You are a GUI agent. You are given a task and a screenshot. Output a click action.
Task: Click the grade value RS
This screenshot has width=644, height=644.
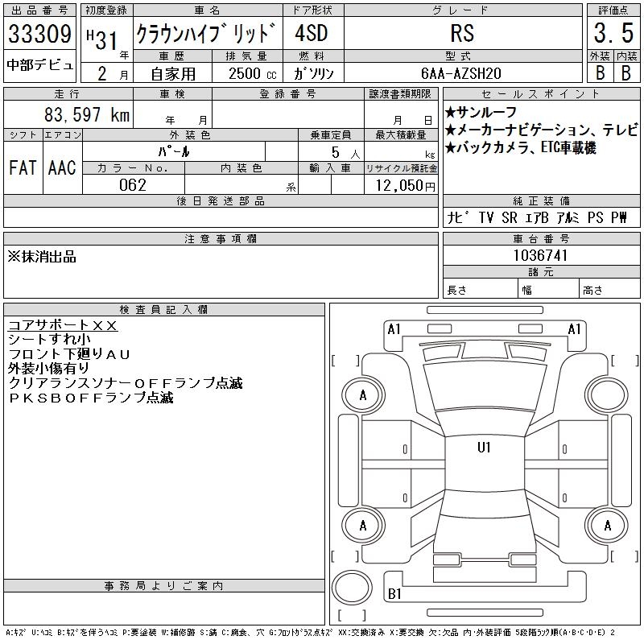coord(462,33)
